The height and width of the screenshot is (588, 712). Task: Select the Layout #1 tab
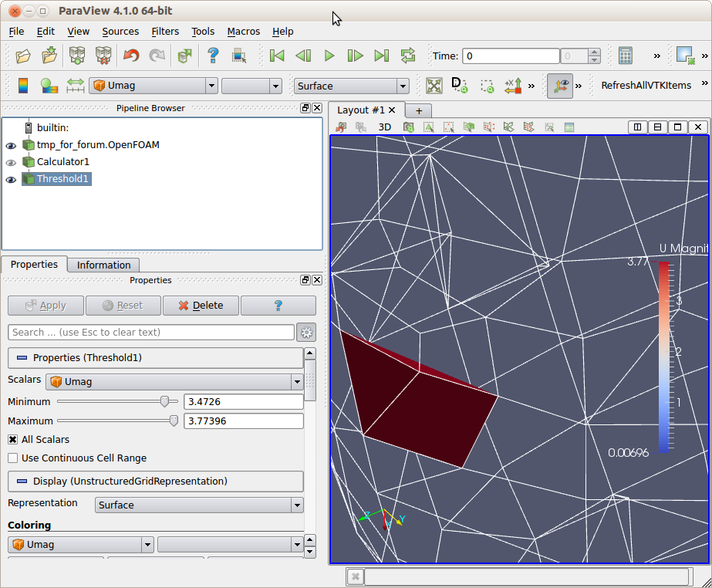pos(360,110)
